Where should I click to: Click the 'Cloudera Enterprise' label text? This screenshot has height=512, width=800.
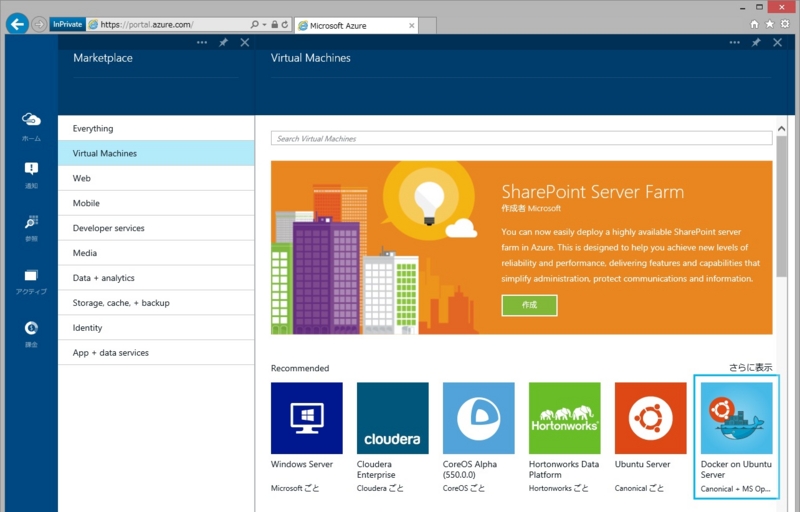click(377, 470)
